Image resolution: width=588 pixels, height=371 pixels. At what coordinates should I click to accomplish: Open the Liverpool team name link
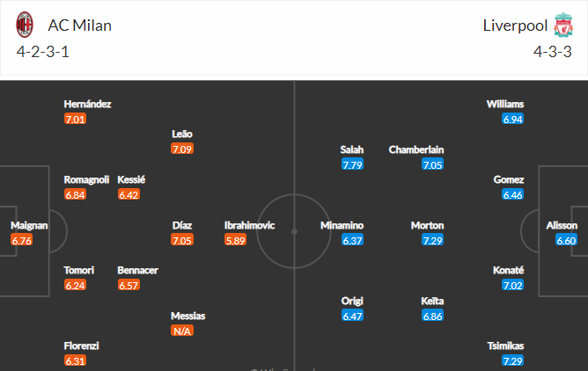[514, 25]
